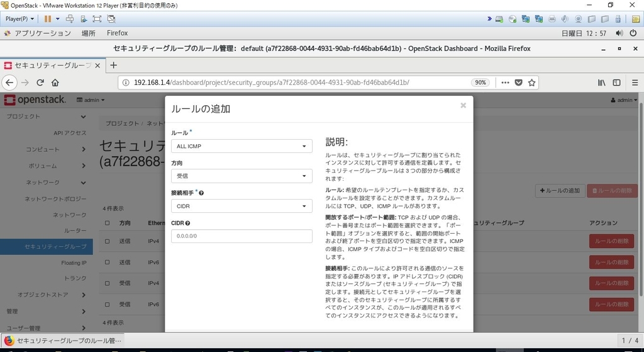Open page actions three-dot menu
Viewport: 644px width, 352px height.
(x=505, y=82)
